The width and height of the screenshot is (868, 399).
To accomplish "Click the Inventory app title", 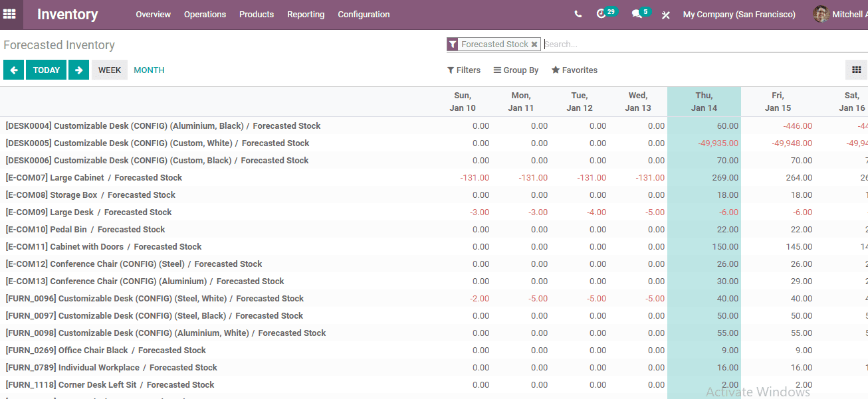I will click(67, 14).
